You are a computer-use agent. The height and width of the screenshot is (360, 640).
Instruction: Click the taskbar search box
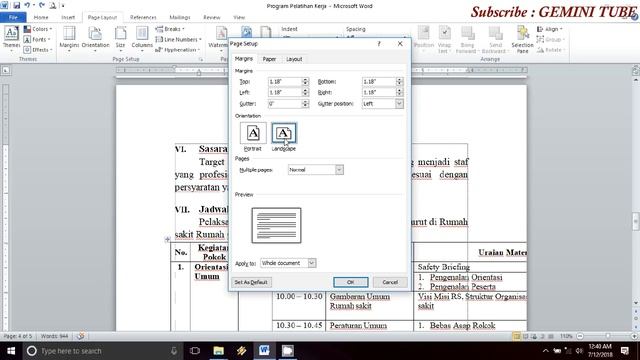pos(102,351)
